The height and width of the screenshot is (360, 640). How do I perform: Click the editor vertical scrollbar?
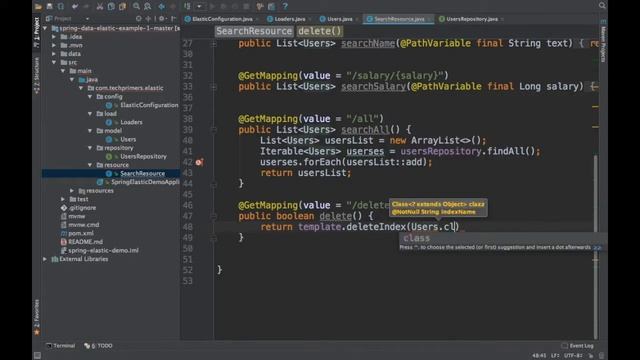pyautogui.click(x=596, y=246)
